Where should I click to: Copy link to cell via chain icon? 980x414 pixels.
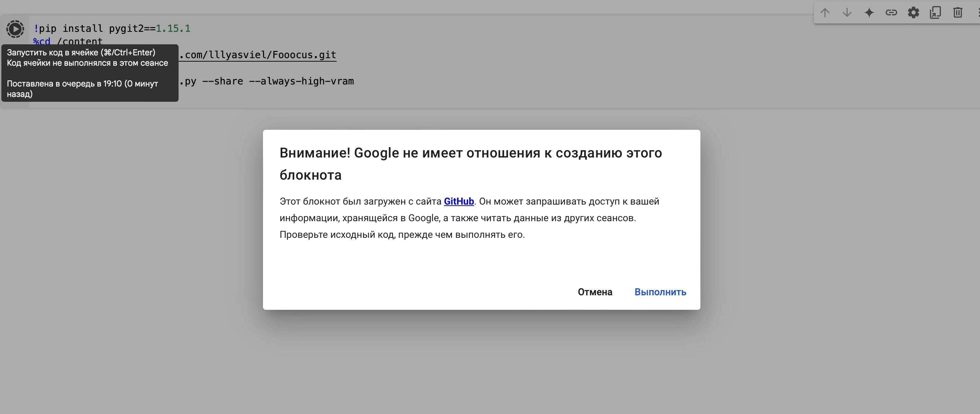891,12
